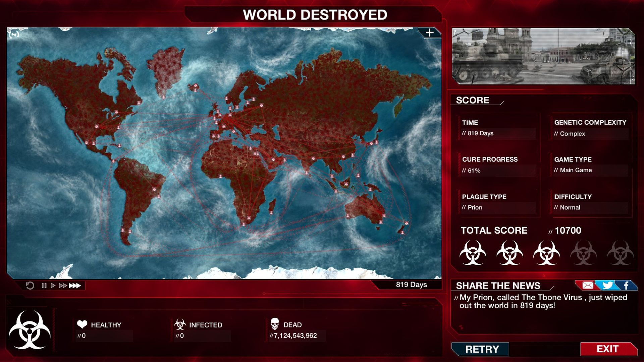Play replay at normal speed

(x=53, y=286)
